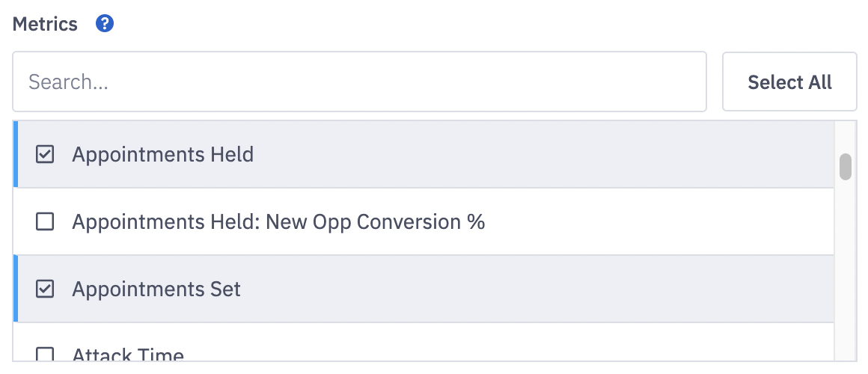868x374 pixels.
Task: Enable the New Opp Conversion % checkbox
Action: tap(45, 222)
